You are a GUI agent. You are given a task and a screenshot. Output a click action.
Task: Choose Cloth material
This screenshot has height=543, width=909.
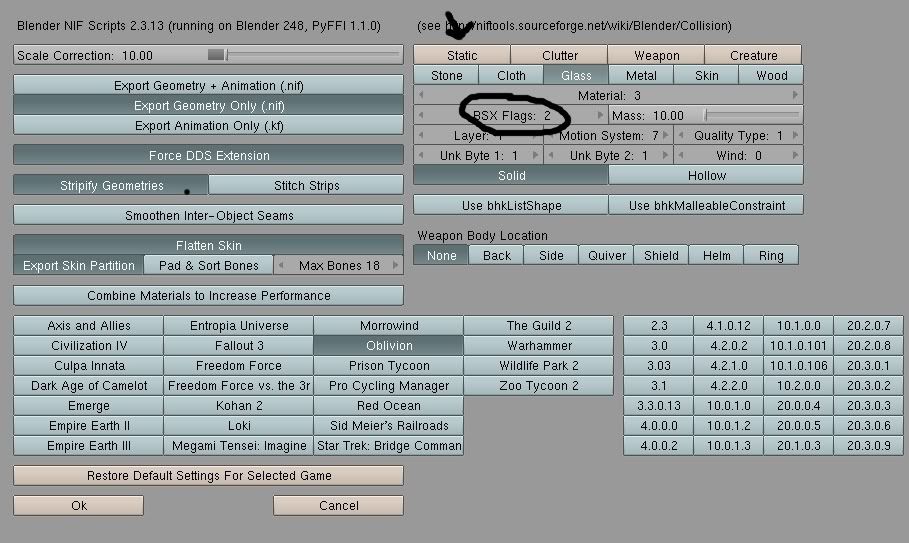point(511,75)
